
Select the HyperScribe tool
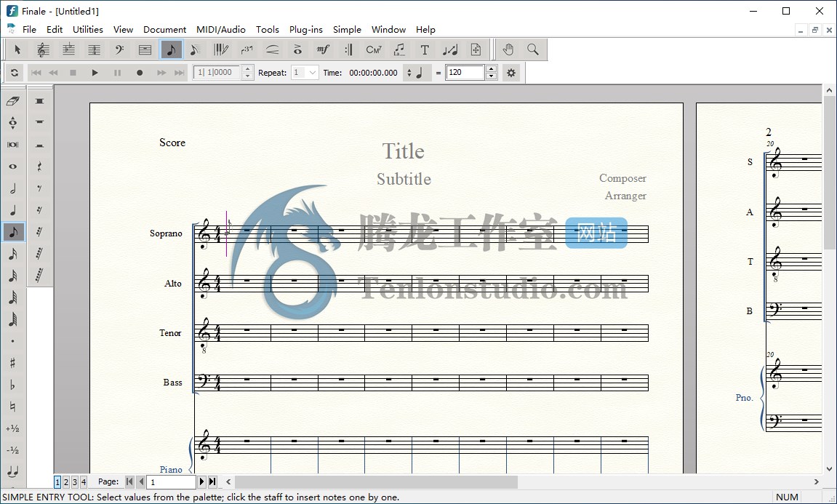(x=221, y=49)
